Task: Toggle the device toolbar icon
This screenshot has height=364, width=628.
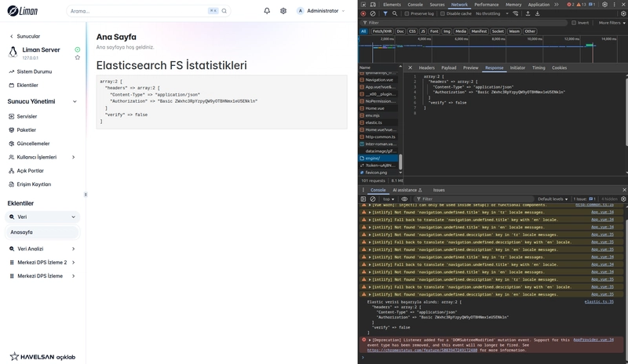Action: tap(374, 5)
